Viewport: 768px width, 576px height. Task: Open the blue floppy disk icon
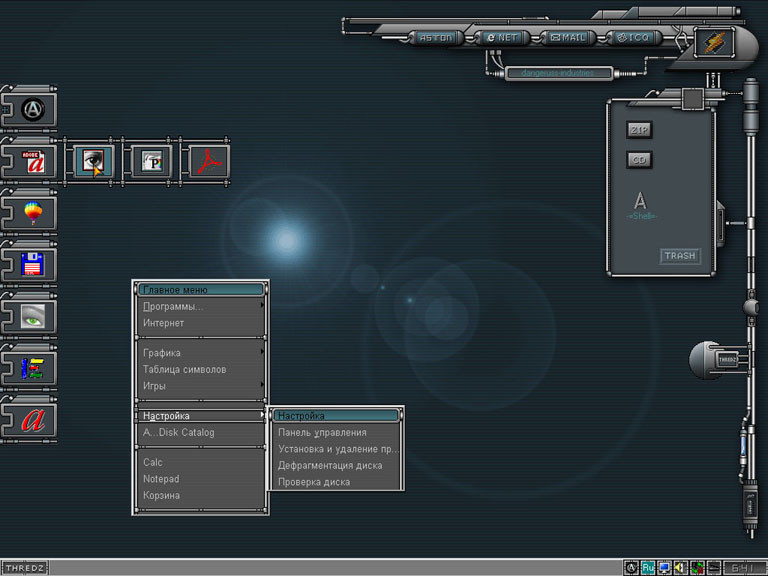coord(34,265)
